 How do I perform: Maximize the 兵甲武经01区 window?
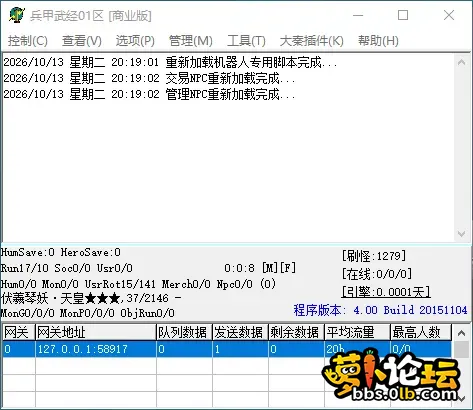(403, 15)
